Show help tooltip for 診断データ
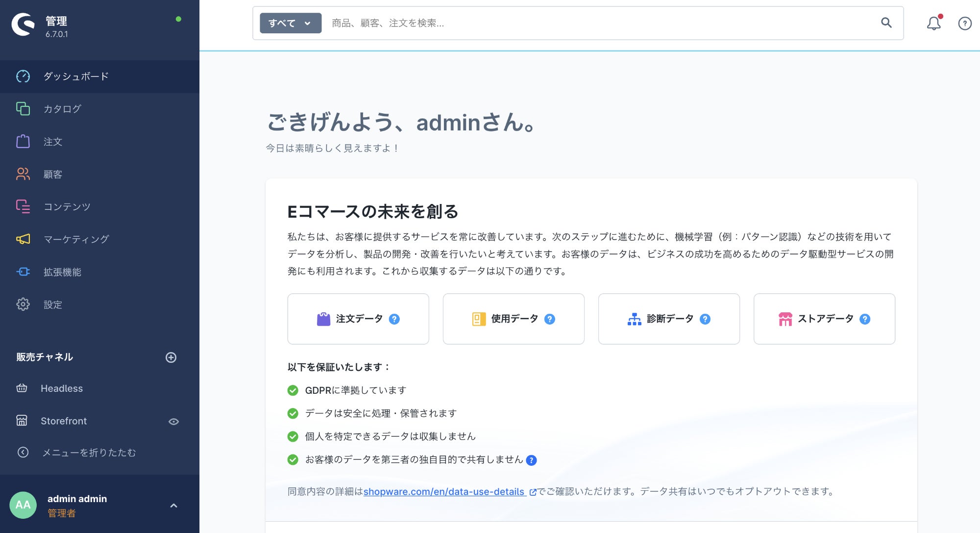This screenshot has height=533, width=980. coord(705,319)
